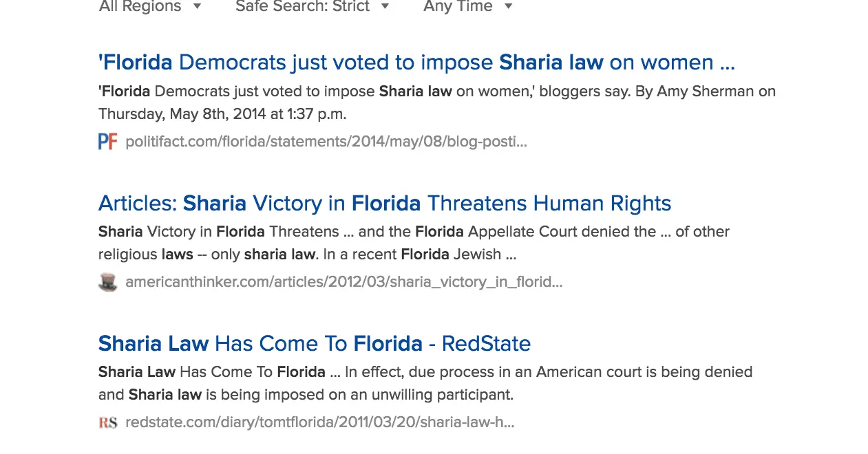Click the arrow beside Safe Search: Strict
The width and height of the screenshot is (868, 454).
point(385,7)
